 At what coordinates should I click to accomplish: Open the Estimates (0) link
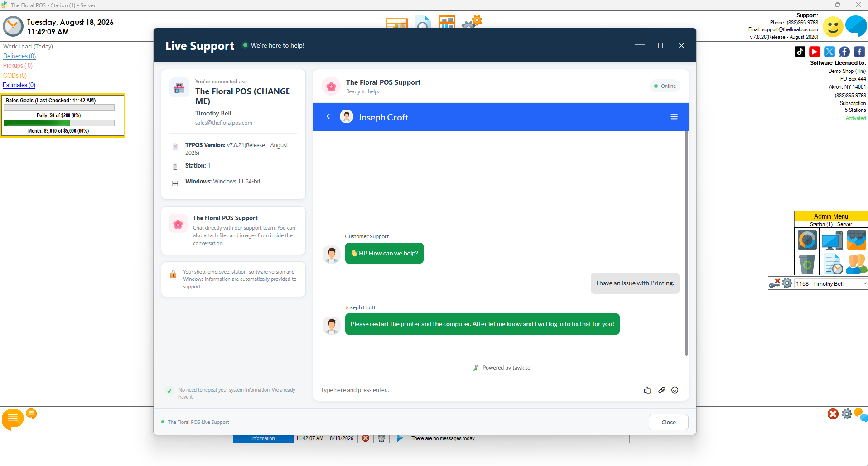pos(19,85)
